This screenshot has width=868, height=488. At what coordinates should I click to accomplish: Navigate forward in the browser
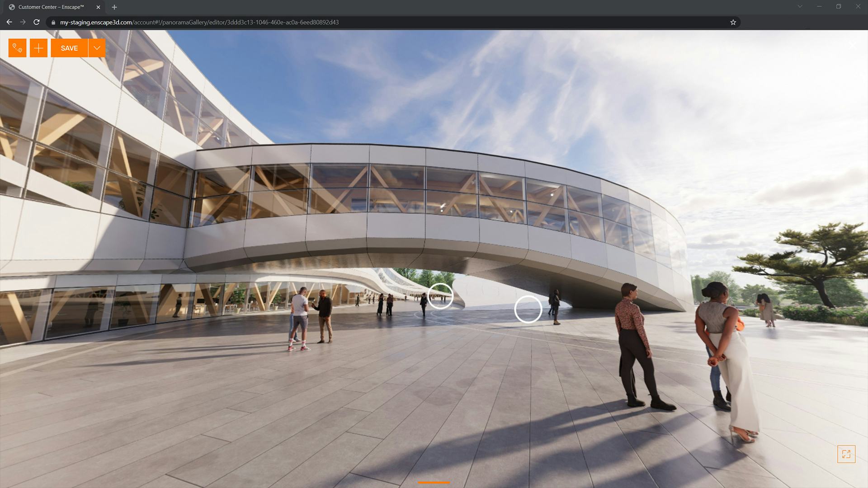[23, 22]
